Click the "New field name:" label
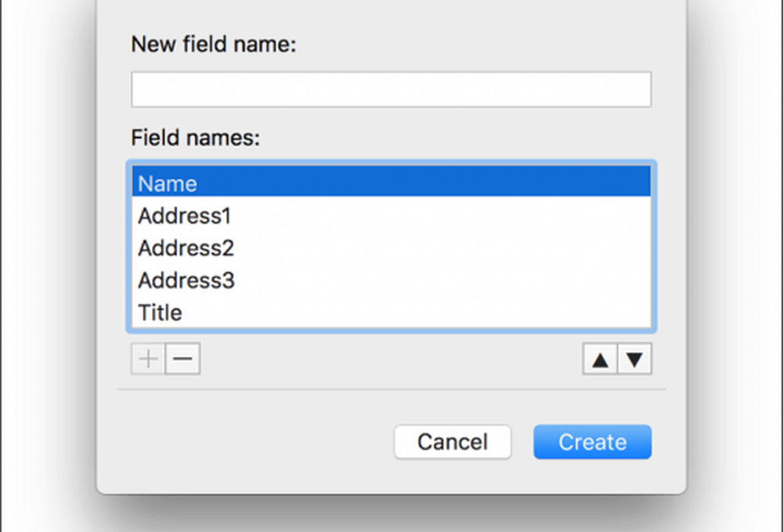This screenshot has width=783, height=532. pos(214,45)
